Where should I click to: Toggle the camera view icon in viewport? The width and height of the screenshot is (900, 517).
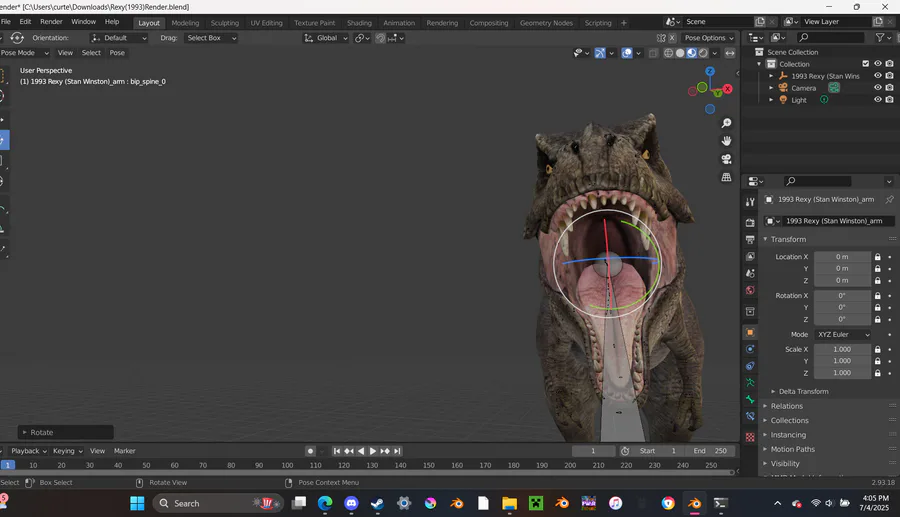(x=726, y=159)
